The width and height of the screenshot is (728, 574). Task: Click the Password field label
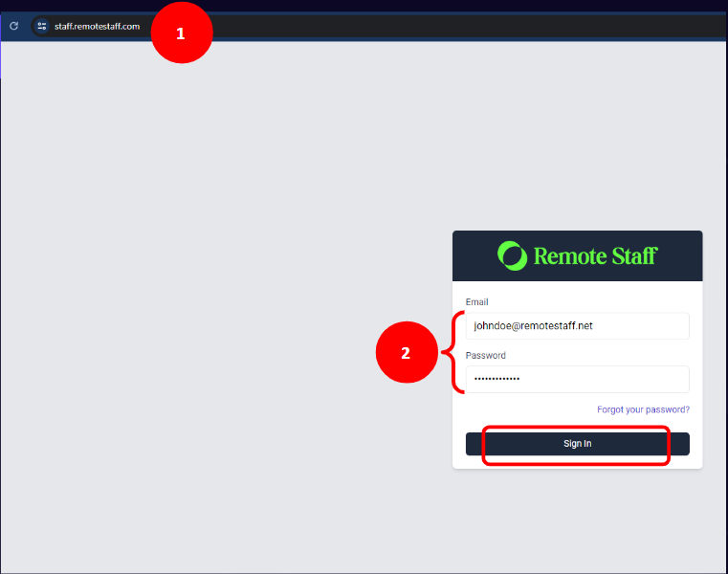pyautogui.click(x=486, y=355)
